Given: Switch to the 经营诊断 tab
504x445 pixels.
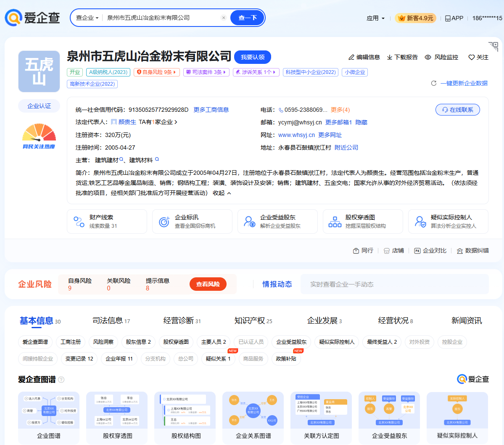Looking at the screenshot, I should pos(182,321).
